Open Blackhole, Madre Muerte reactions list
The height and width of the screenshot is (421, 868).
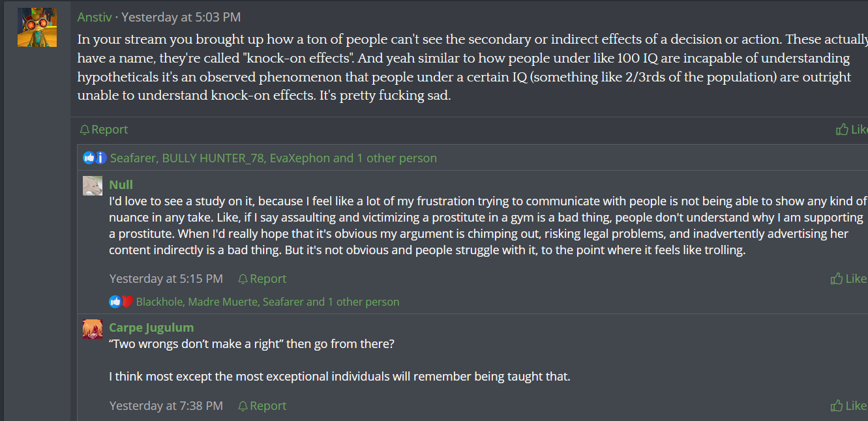(x=267, y=302)
